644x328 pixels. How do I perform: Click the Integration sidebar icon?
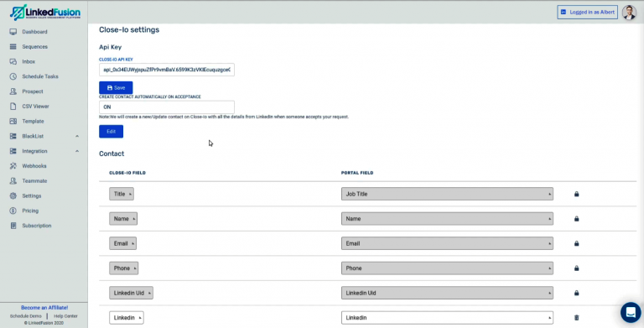[x=13, y=151]
